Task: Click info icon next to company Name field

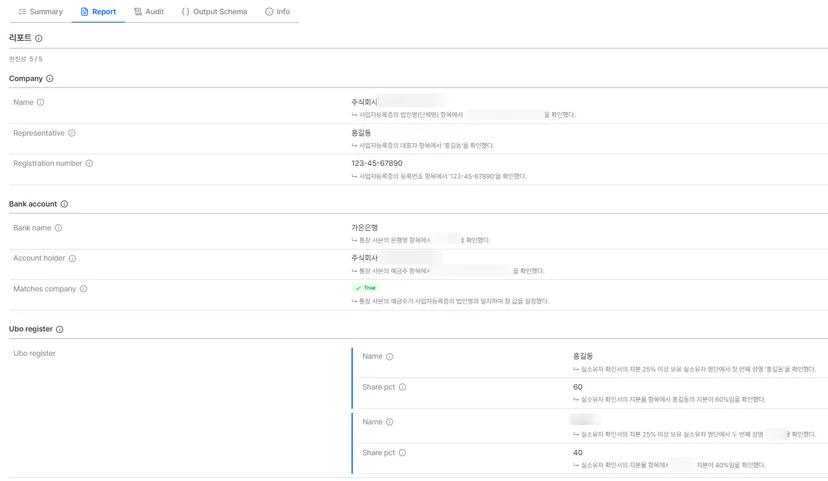Action: click(40, 102)
